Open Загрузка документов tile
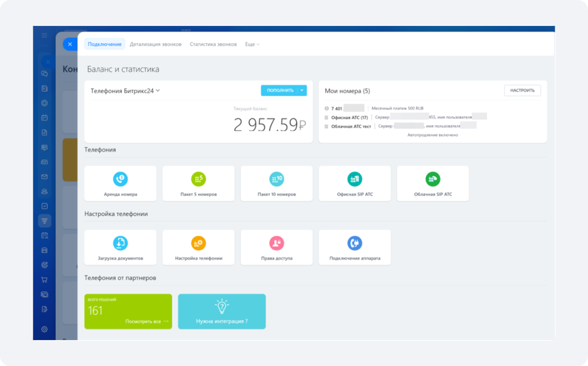The image size is (588, 366). click(x=121, y=248)
